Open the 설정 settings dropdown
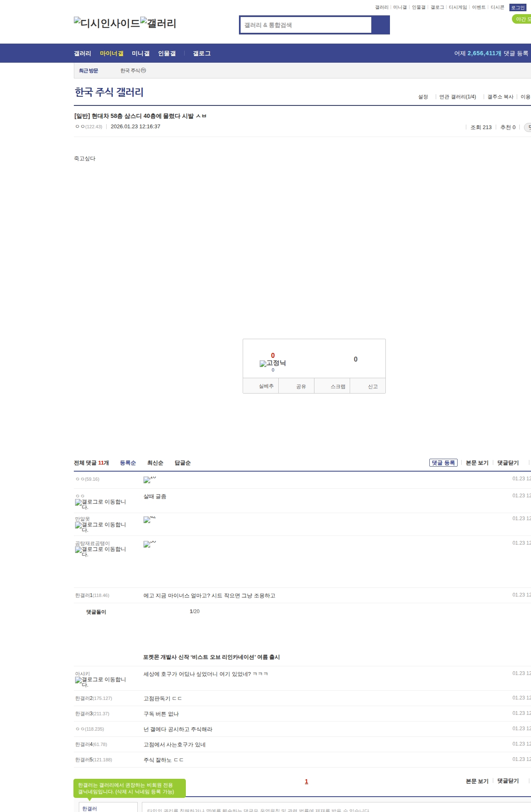Image resolution: width=531 pixels, height=812 pixels. [x=423, y=97]
